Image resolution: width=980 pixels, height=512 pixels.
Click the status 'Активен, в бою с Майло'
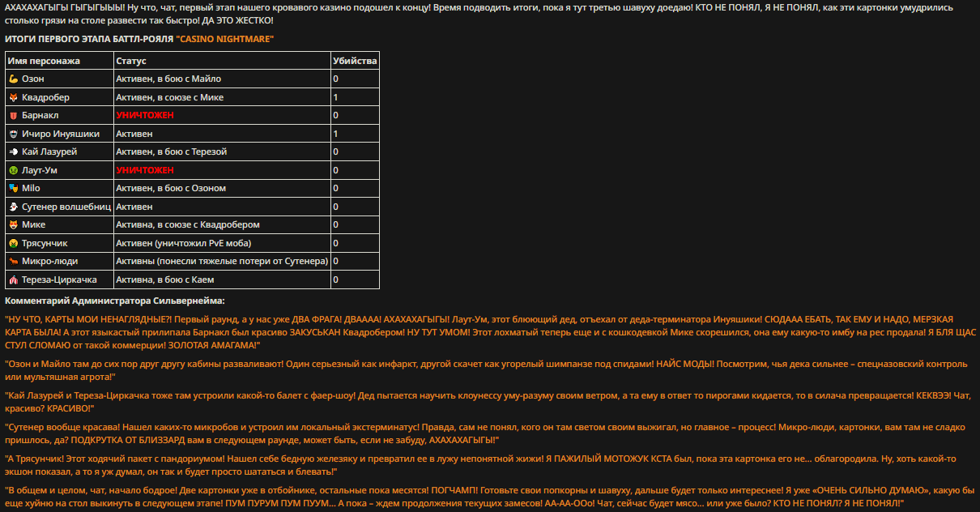pos(168,79)
